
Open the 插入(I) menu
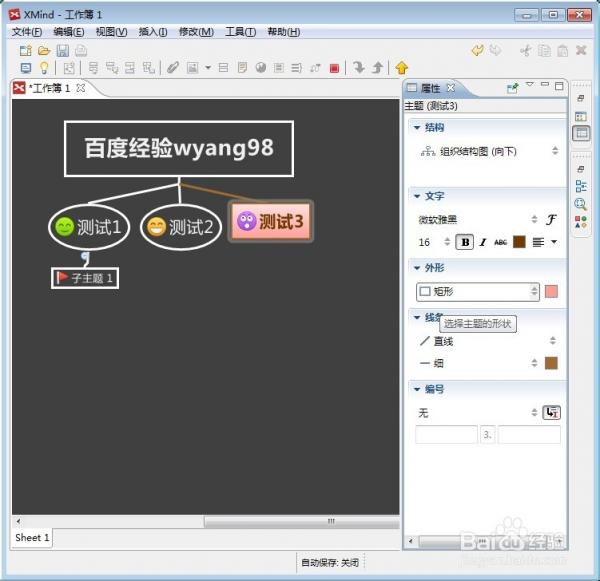point(153,32)
